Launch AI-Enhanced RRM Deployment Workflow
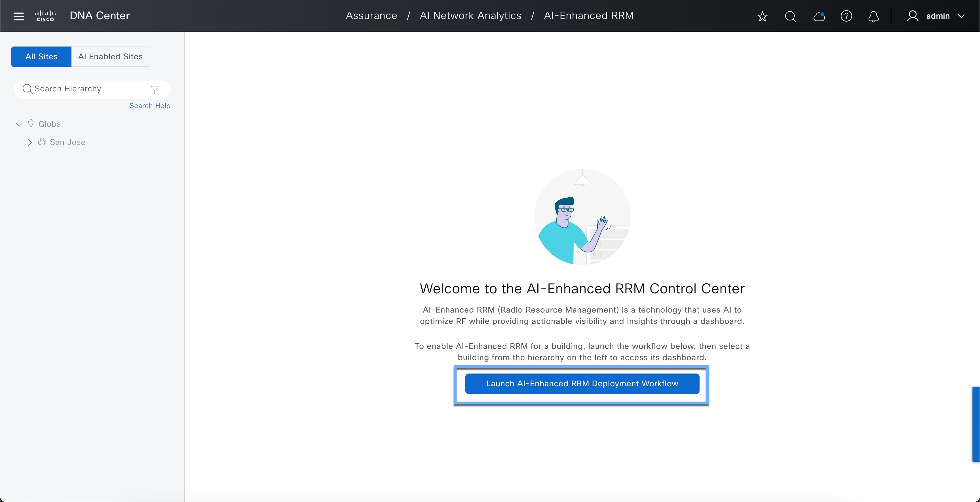This screenshot has width=980, height=502. click(x=582, y=384)
